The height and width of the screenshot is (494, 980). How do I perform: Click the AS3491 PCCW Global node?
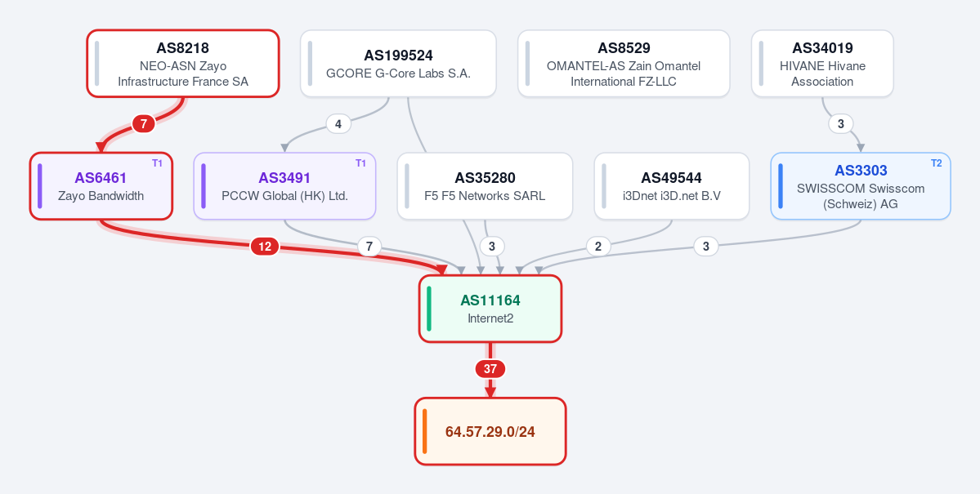point(284,186)
